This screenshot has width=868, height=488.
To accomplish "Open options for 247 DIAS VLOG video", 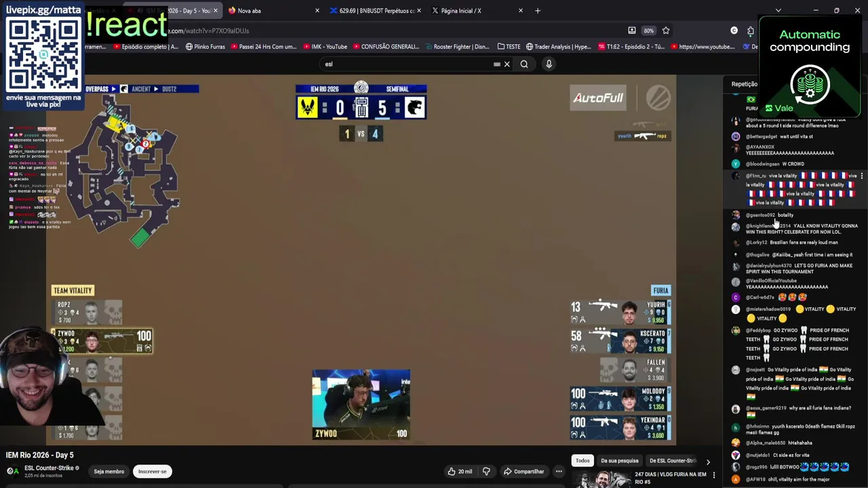I will [x=713, y=475].
